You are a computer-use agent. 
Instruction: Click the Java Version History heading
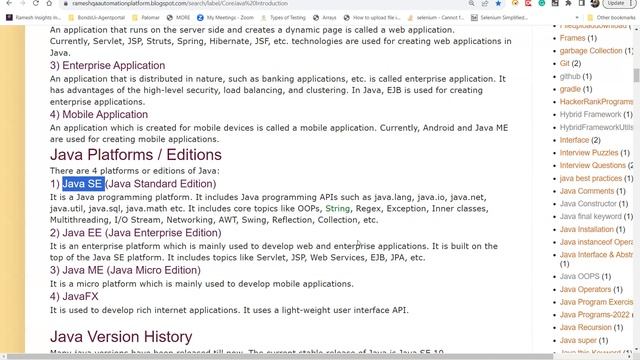(121, 337)
